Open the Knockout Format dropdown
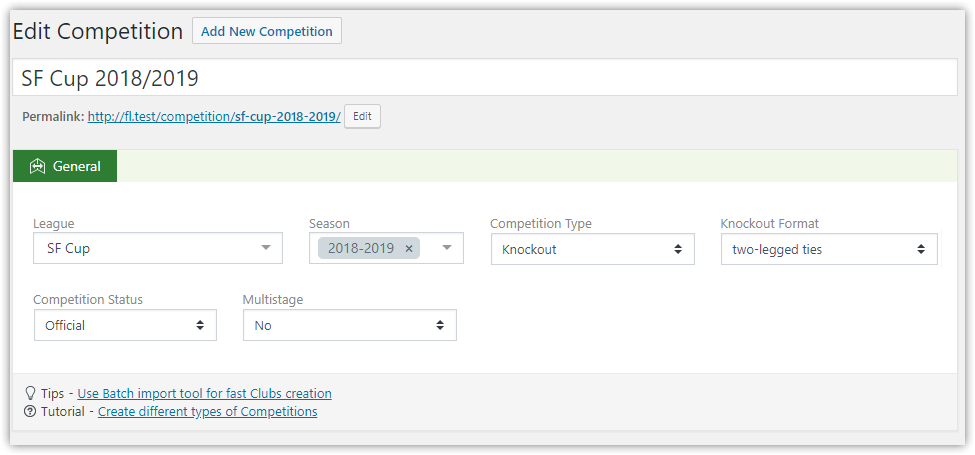The image size is (975, 455). 829,249
